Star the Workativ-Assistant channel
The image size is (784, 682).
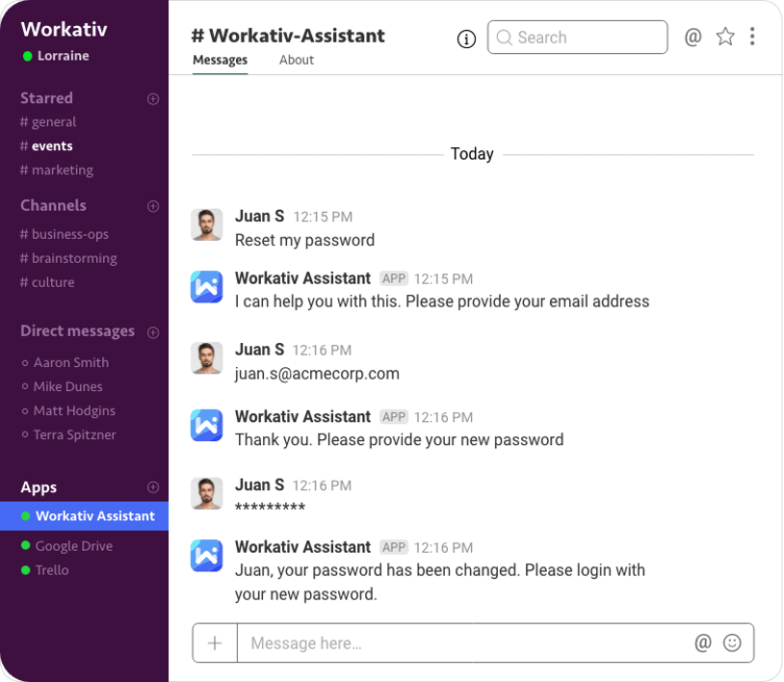click(725, 37)
